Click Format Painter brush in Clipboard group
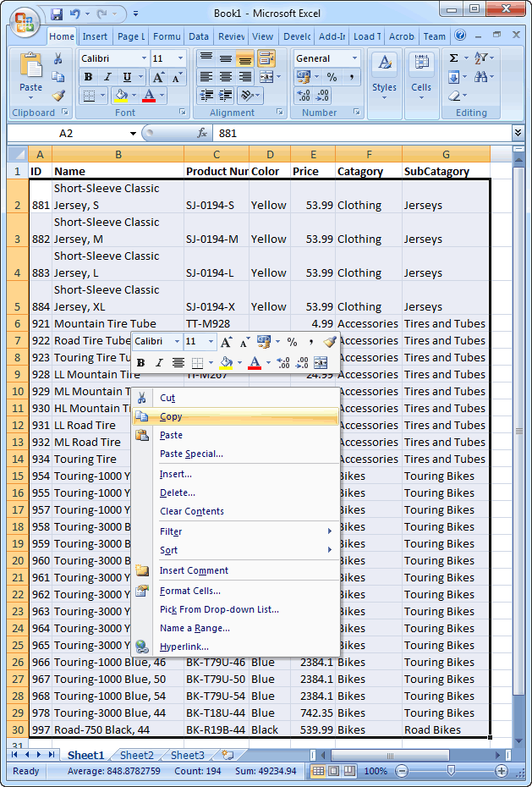This screenshot has width=532, height=787. 58,96
